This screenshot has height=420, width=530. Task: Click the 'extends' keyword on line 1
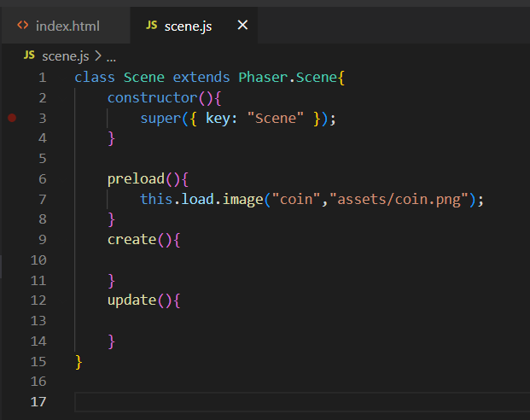click(201, 78)
